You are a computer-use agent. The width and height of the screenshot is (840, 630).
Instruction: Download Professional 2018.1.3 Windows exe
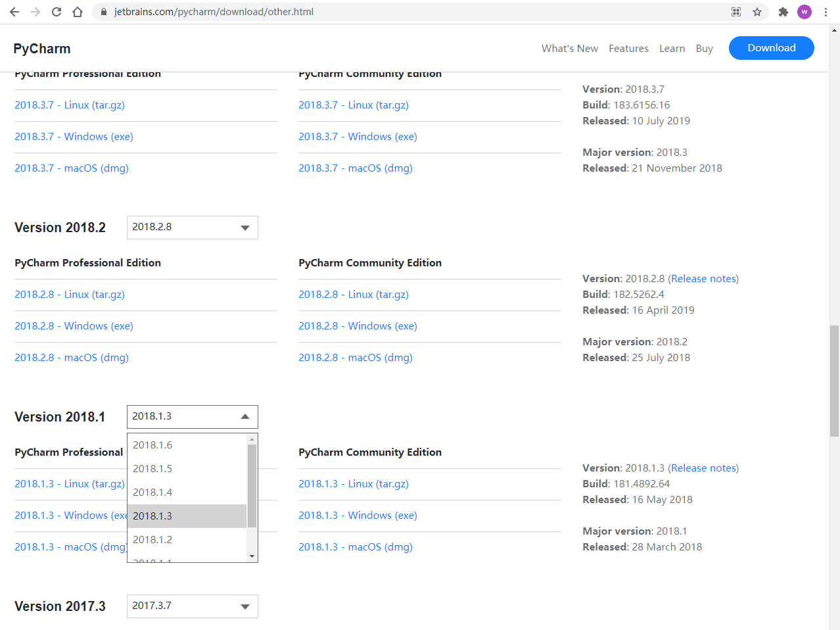coord(71,516)
